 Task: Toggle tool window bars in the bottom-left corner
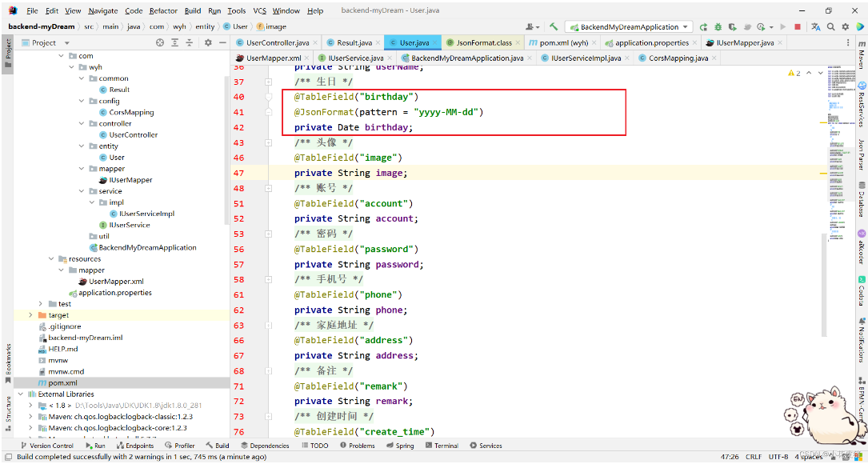tap(8, 457)
